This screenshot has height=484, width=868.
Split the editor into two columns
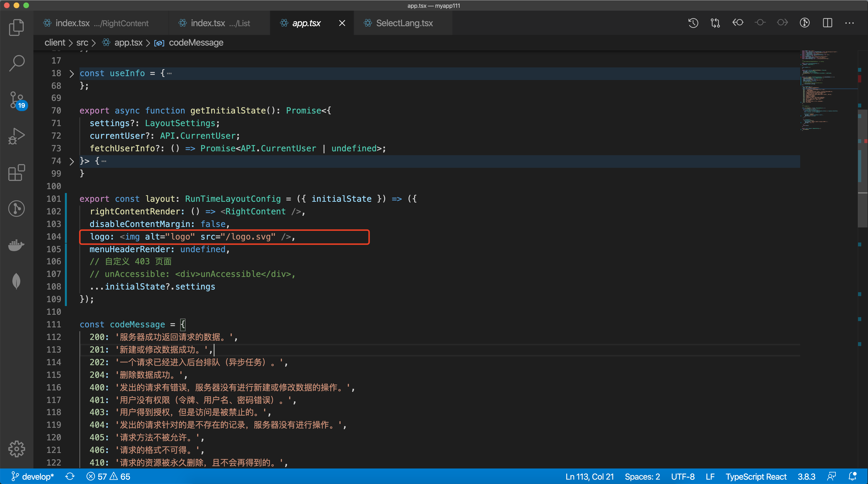828,23
